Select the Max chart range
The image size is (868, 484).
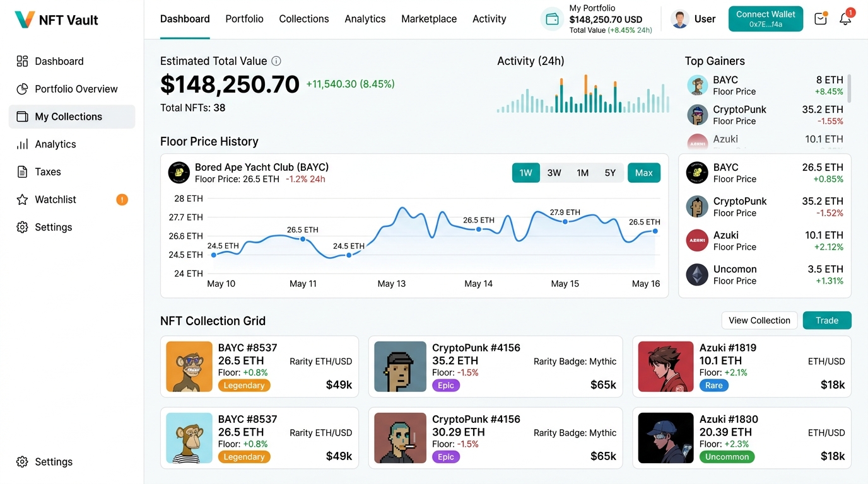644,173
